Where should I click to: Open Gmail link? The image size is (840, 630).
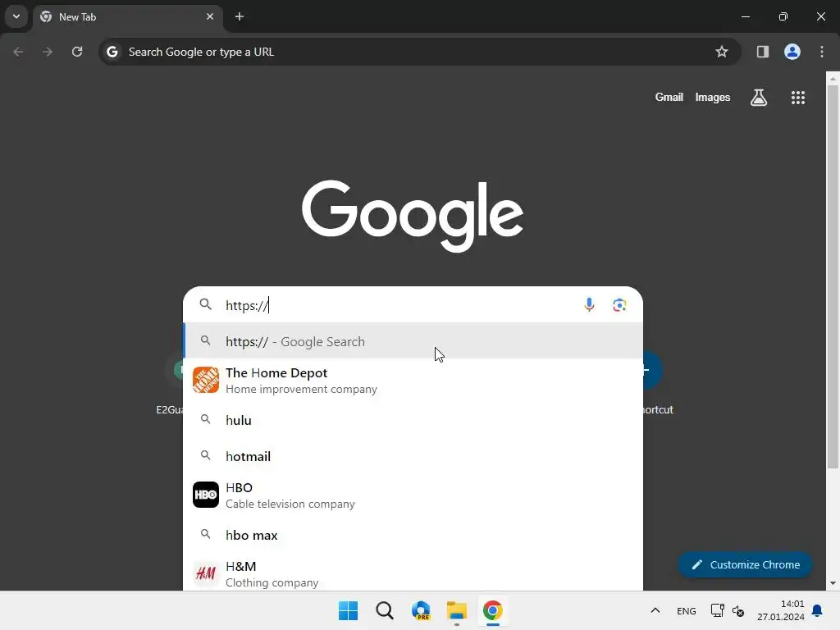coord(669,97)
